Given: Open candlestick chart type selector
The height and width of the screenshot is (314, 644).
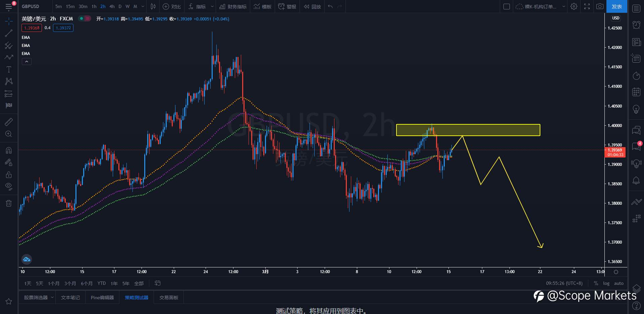Looking at the screenshot, I should (153, 6).
